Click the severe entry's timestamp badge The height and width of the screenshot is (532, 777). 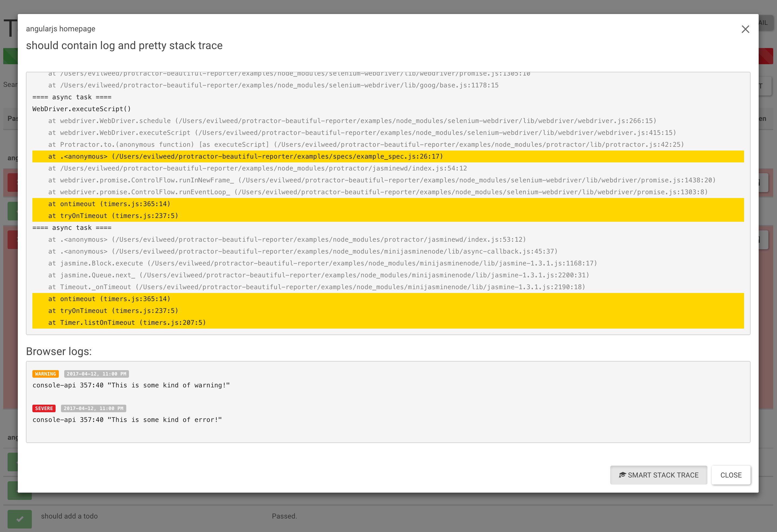(93, 408)
